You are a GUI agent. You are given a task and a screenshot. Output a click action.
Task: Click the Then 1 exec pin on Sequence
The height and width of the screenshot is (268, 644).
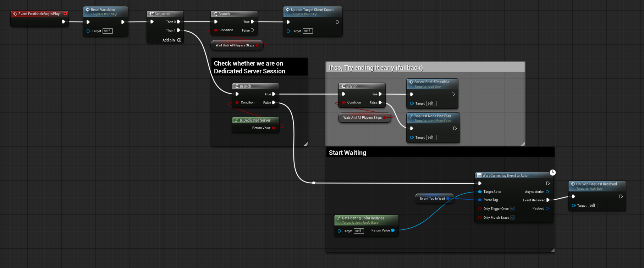coord(178,30)
